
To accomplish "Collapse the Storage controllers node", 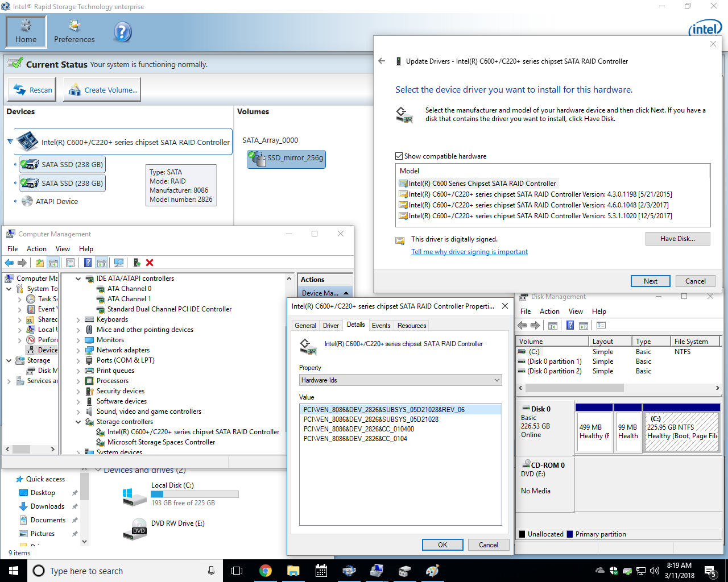I will click(78, 422).
